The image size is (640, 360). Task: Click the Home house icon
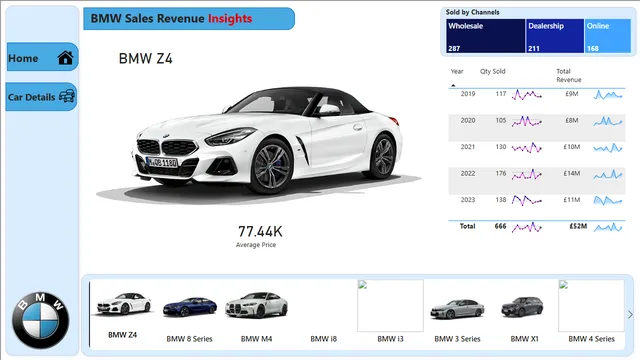pos(65,58)
